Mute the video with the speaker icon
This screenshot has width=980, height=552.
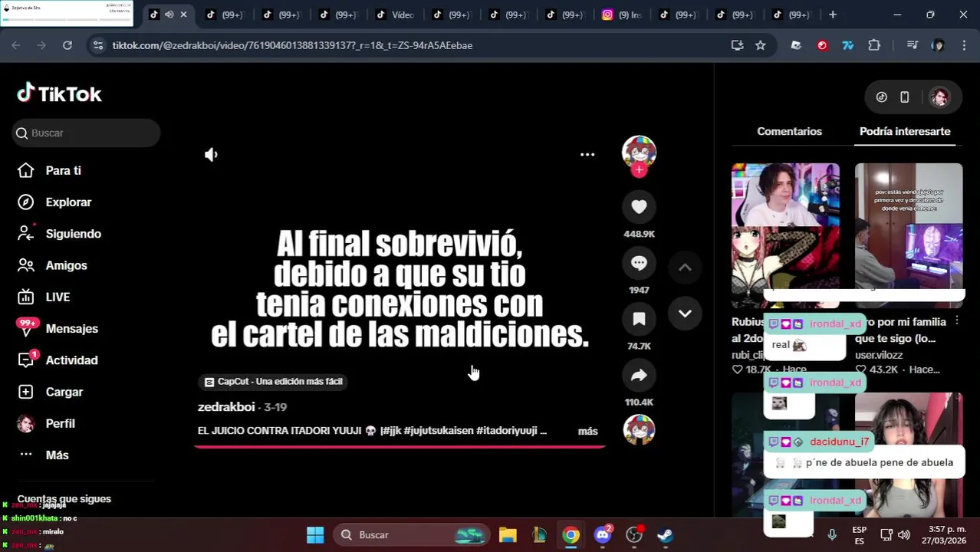click(211, 154)
